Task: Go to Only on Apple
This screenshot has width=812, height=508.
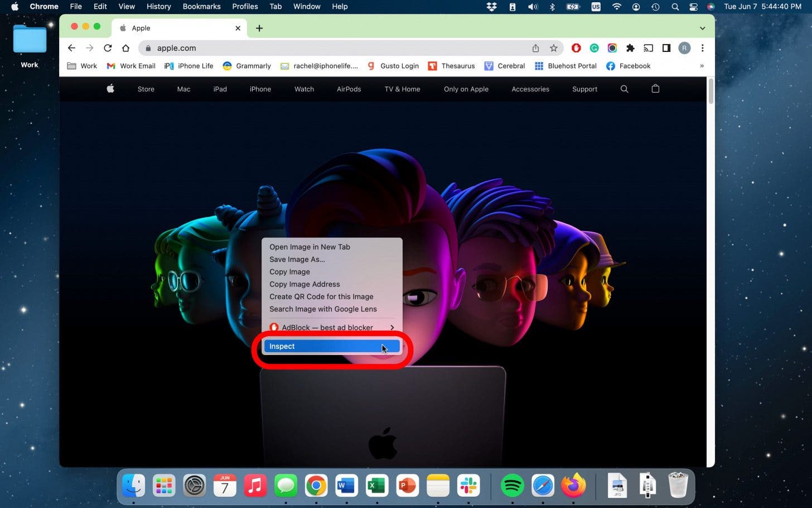Action: coord(466,89)
